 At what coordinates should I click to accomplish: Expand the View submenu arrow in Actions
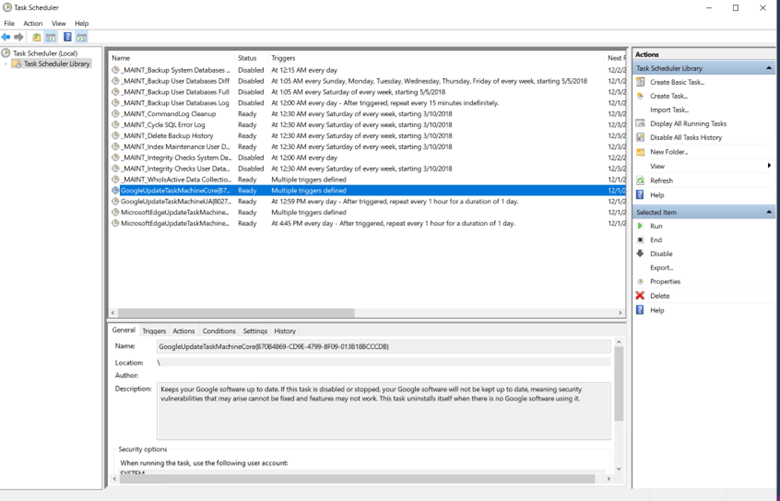[x=769, y=166]
